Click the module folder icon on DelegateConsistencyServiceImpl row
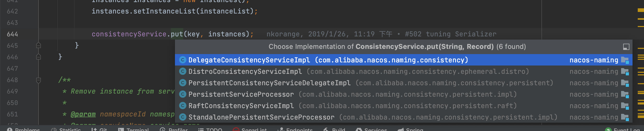The width and height of the screenshot is (644, 131). click(625, 60)
